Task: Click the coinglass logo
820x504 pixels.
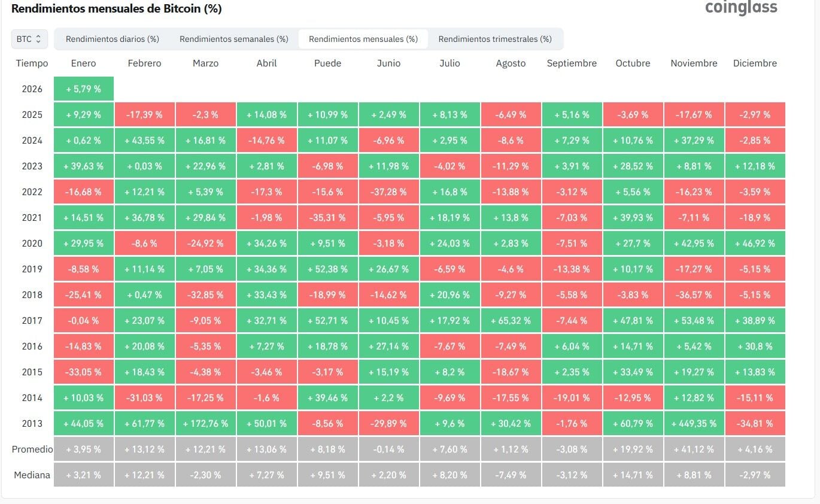Action: 741,7
